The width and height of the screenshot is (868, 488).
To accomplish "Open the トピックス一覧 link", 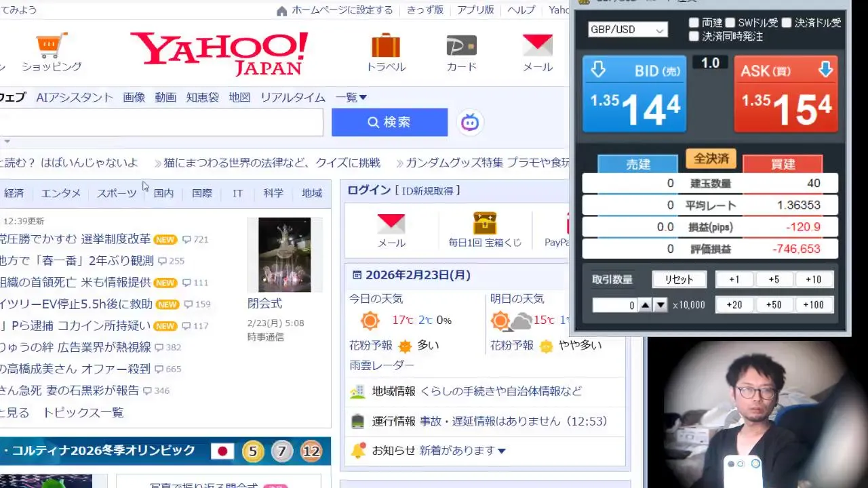I will [x=83, y=412].
